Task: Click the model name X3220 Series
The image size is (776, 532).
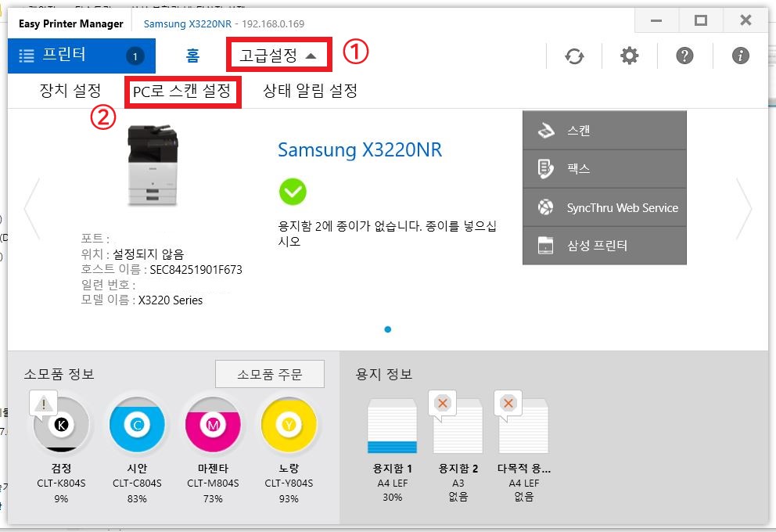Action: click(171, 300)
